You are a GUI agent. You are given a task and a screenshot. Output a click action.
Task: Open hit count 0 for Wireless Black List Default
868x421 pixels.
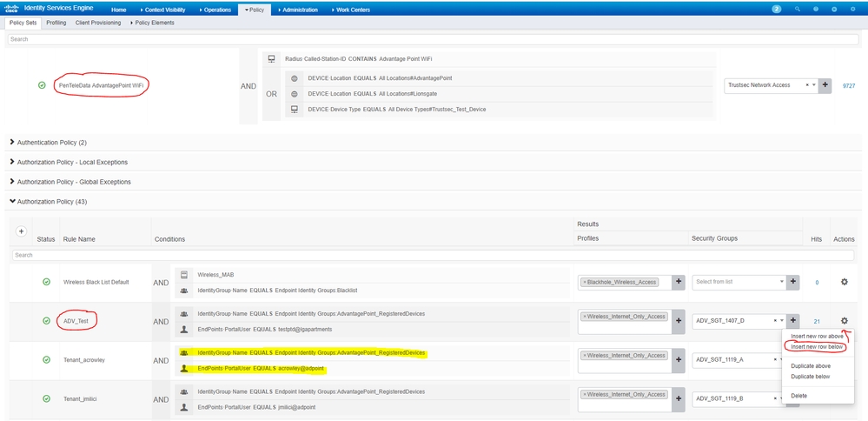pyautogui.click(x=817, y=283)
